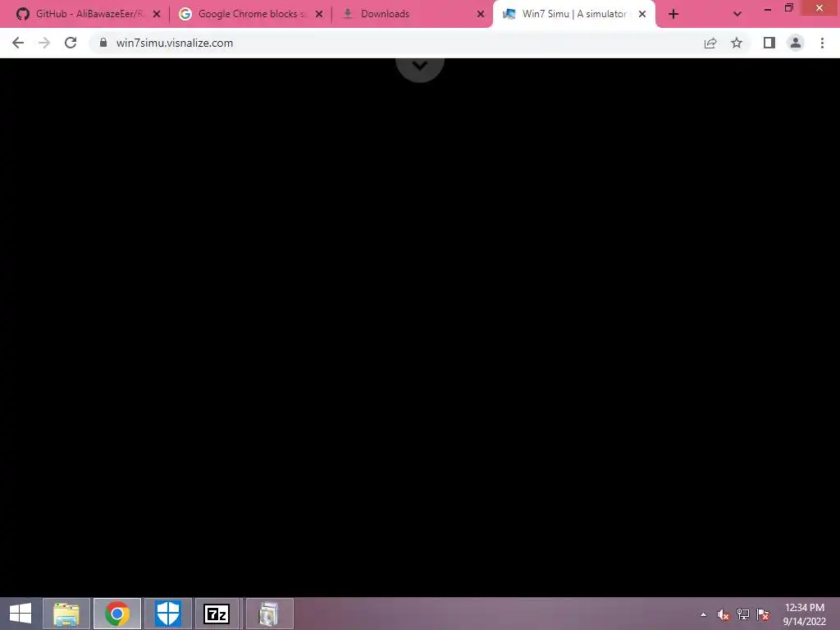The image size is (840, 630).
Task: Close the Win7 Simu tab
Action: point(642,14)
